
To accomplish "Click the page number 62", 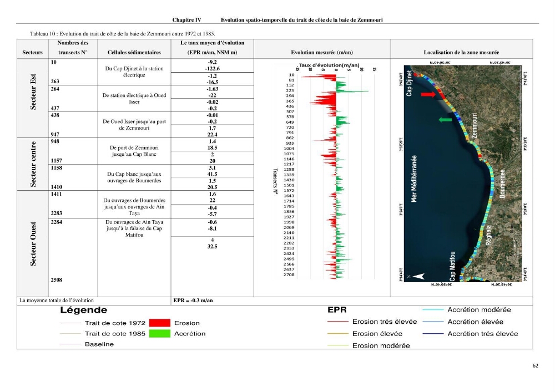I will pos(535,366).
